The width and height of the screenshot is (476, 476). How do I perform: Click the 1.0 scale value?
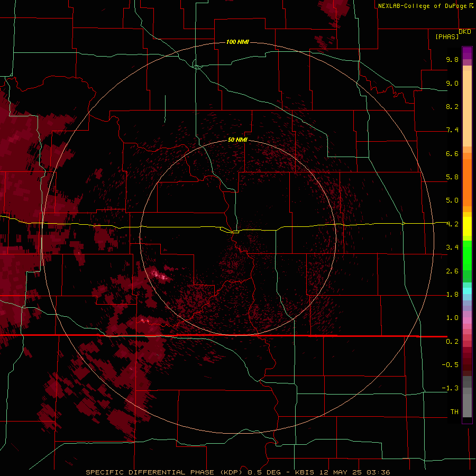click(x=452, y=318)
